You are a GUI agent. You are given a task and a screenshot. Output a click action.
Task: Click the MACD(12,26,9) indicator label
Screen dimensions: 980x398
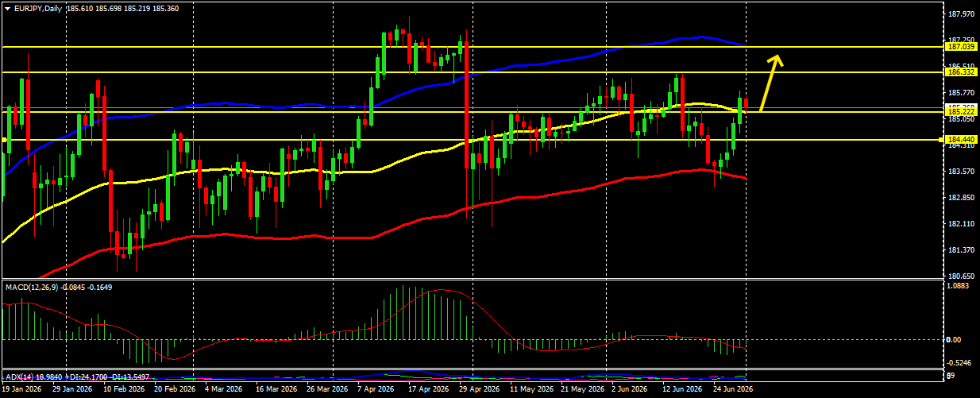coord(33,287)
